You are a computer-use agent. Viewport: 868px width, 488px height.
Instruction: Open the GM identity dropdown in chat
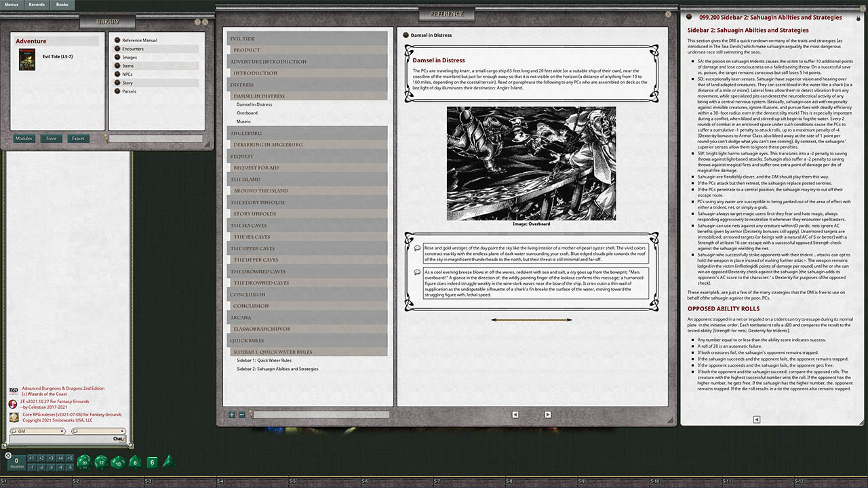[62, 431]
